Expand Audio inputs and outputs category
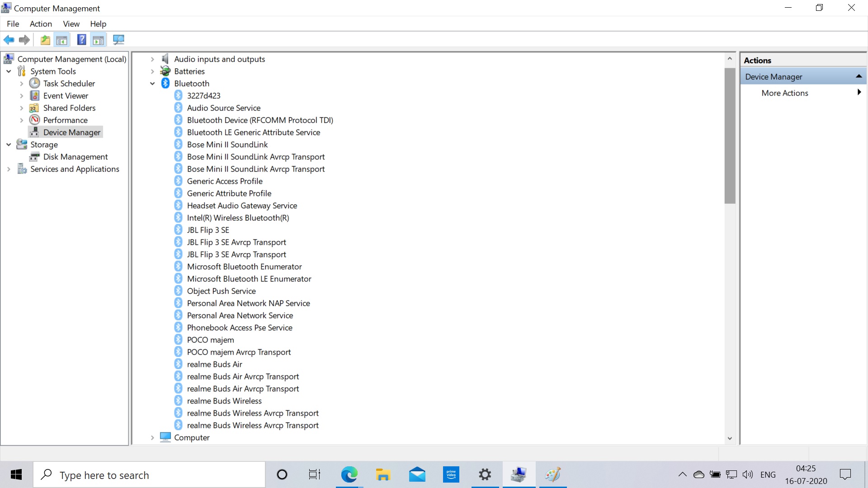 coord(152,59)
